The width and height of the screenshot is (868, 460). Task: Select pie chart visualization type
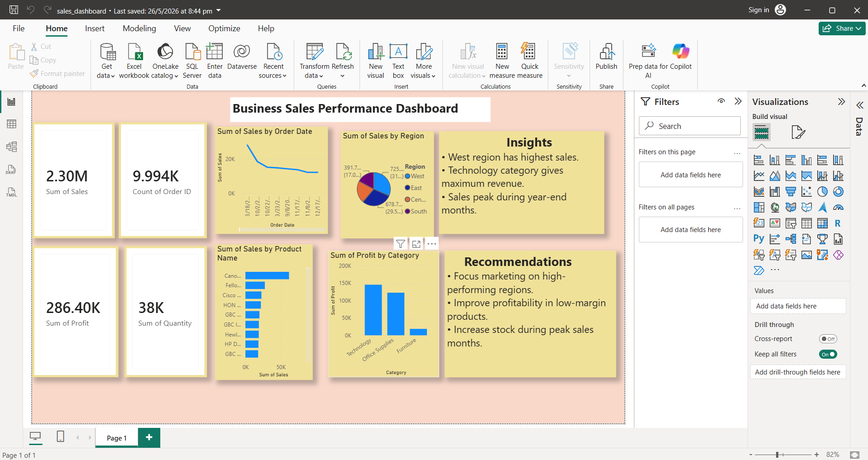822,192
